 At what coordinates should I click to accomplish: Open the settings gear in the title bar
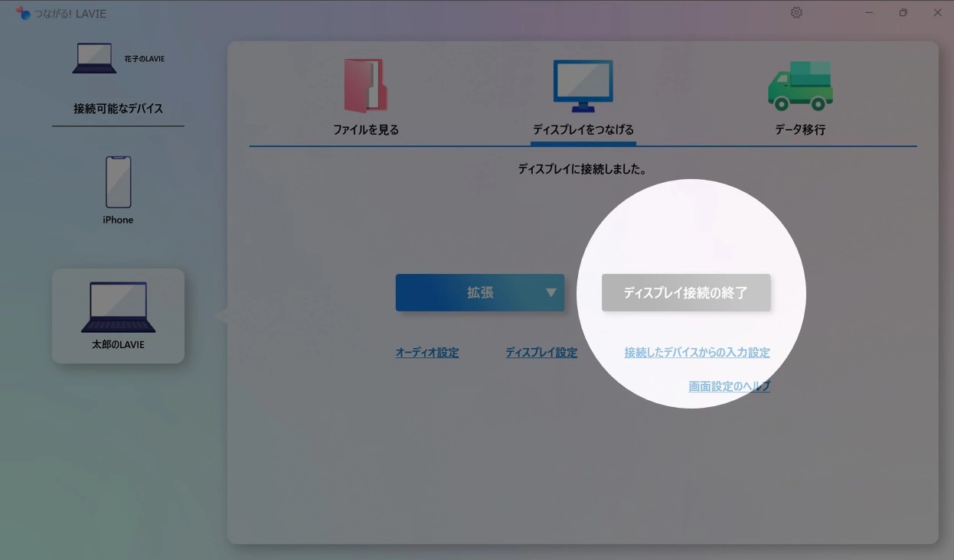pyautogui.click(x=796, y=13)
